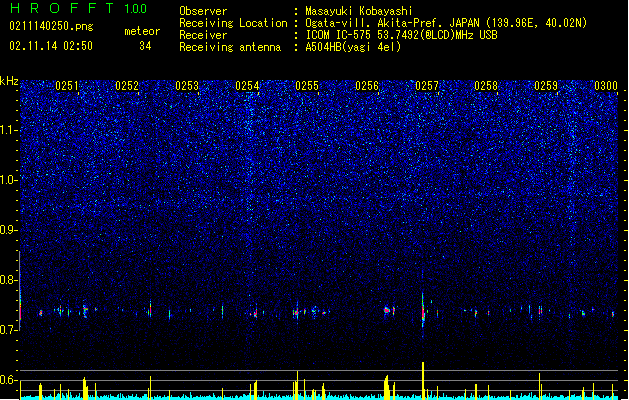
Task: Click the 0300 time marker
Action: point(606,86)
